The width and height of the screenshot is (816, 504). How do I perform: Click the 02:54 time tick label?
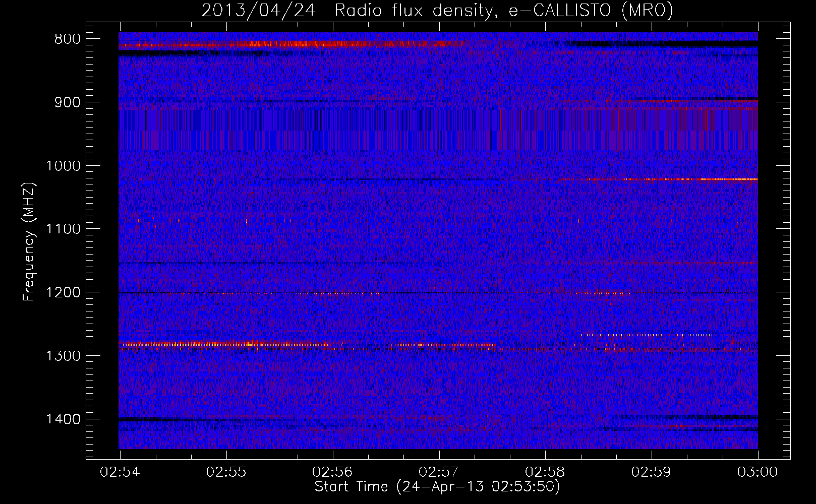coord(120,472)
